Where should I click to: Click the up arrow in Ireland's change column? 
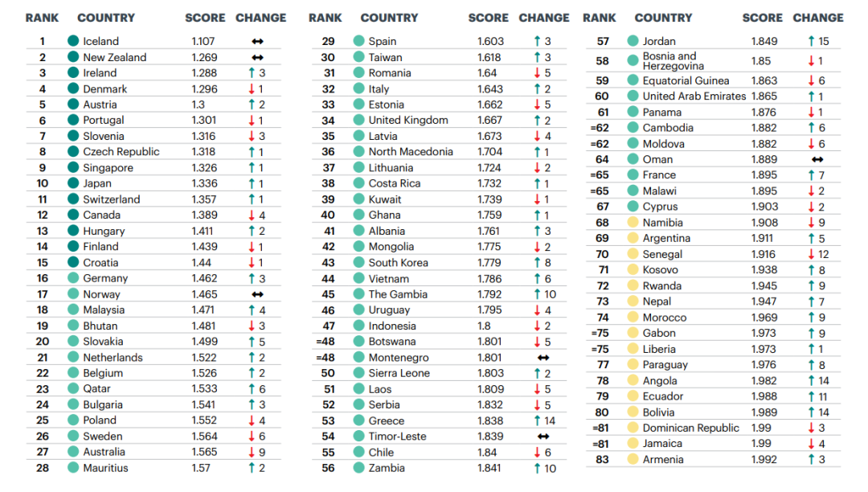pos(252,73)
